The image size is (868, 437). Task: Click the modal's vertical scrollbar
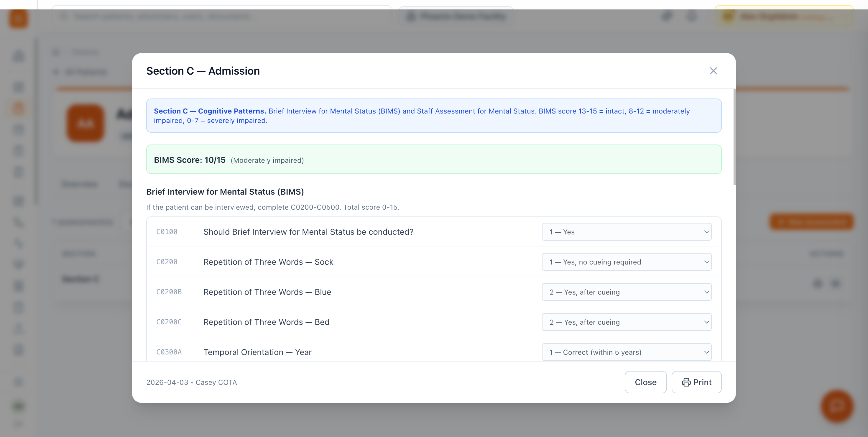click(734, 137)
